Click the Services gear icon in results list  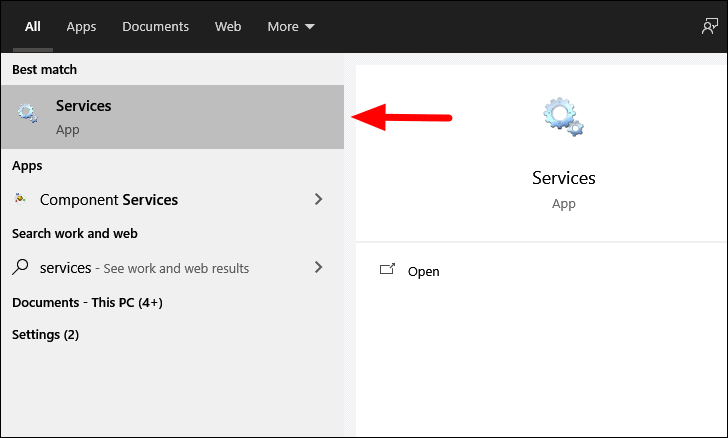click(27, 113)
